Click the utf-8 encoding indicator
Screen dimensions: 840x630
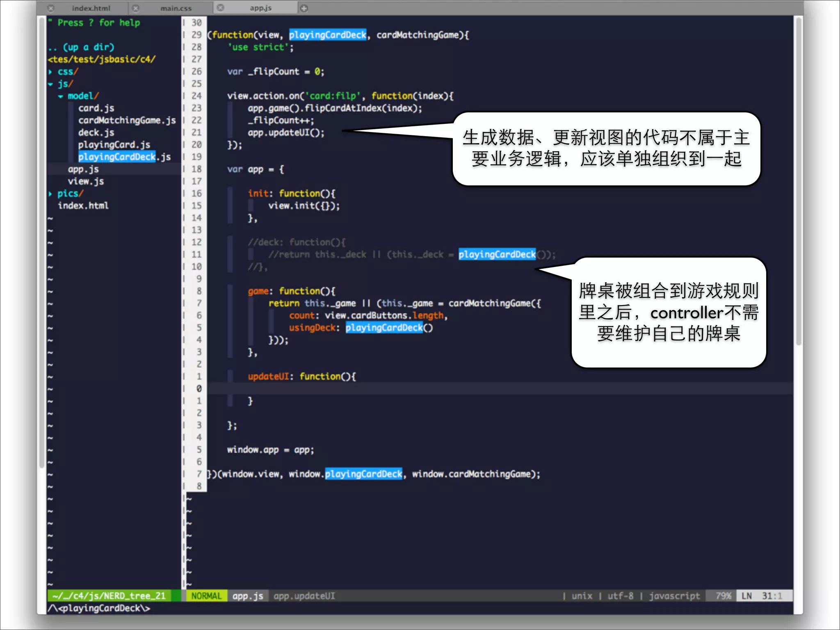[x=620, y=596]
